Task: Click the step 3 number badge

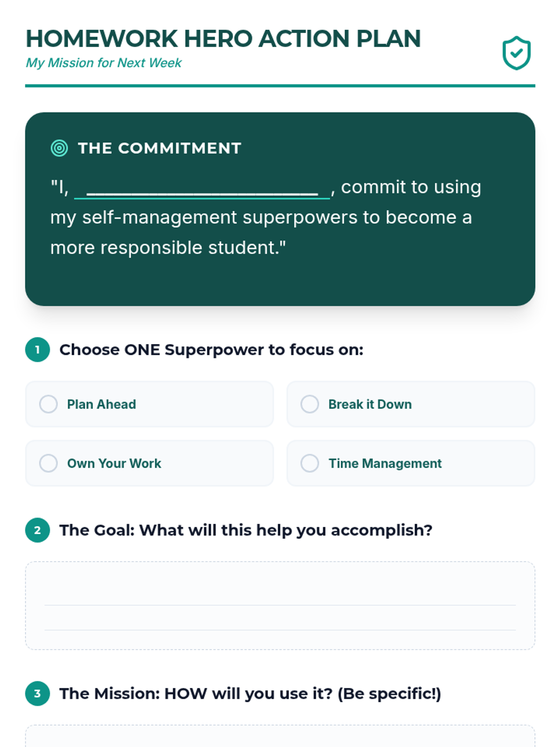Action: pos(38,694)
